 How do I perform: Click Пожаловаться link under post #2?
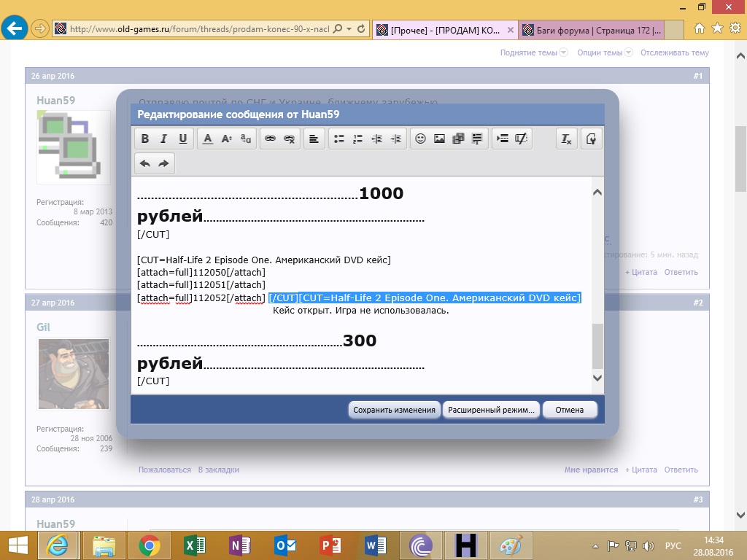click(x=165, y=470)
